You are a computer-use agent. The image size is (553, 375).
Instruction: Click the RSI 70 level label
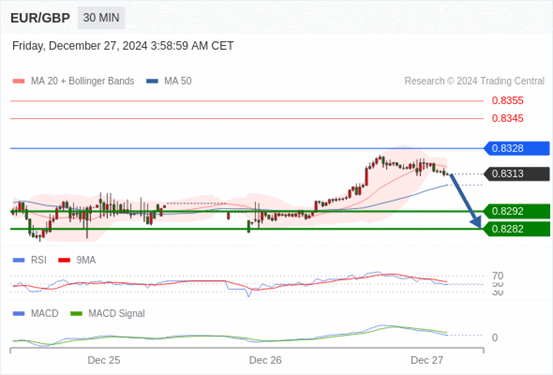498,276
